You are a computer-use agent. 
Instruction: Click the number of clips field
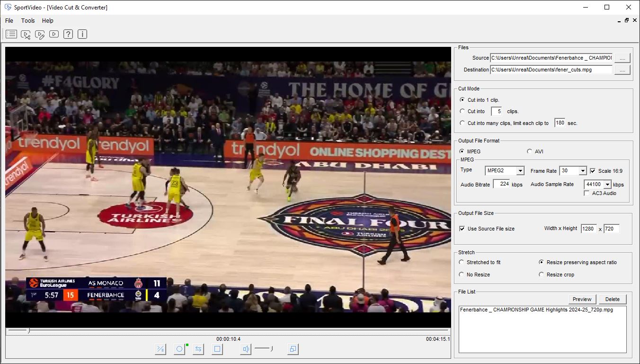(x=496, y=111)
